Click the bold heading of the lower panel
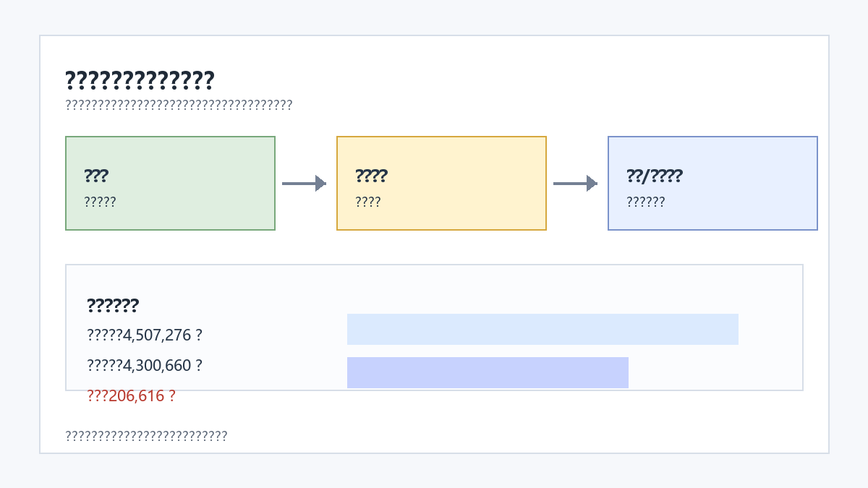 pyautogui.click(x=113, y=306)
